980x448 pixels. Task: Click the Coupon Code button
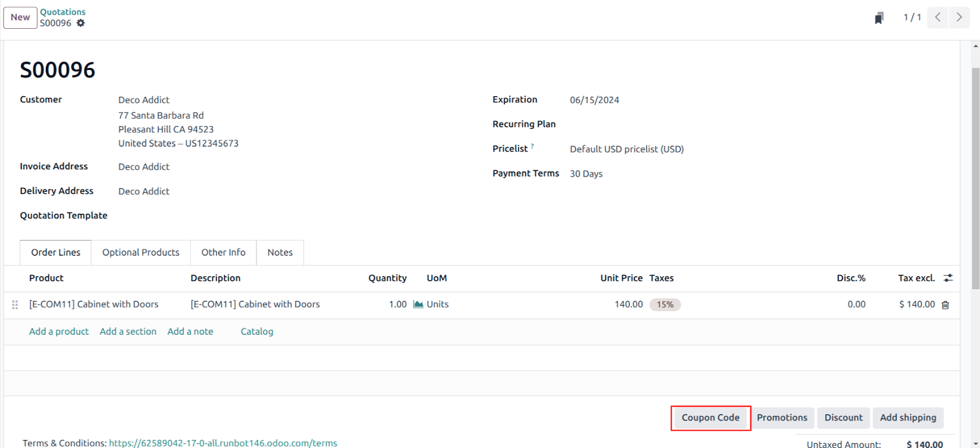tap(710, 418)
